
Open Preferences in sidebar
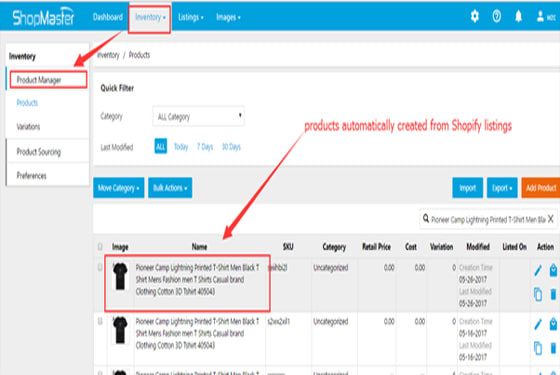pos(31,176)
